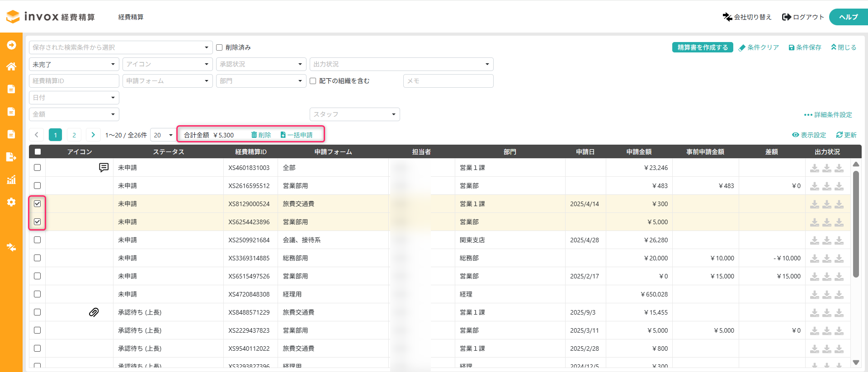Open the comment icon on XS4601831003 row
Screen dimensions: 868x372
(x=104, y=168)
